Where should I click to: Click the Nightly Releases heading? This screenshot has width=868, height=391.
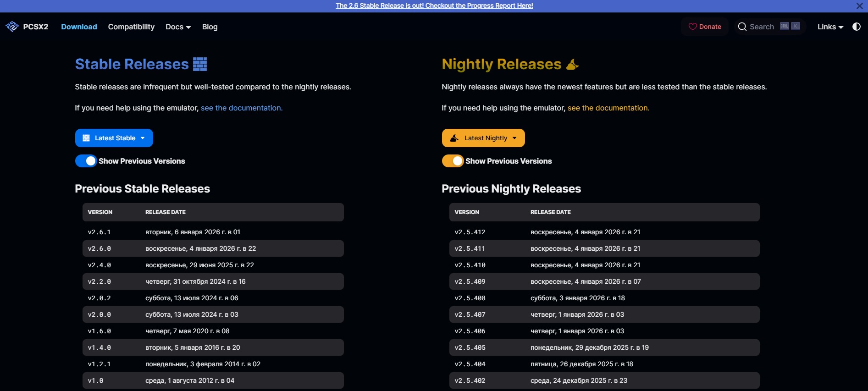click(510, 64)
